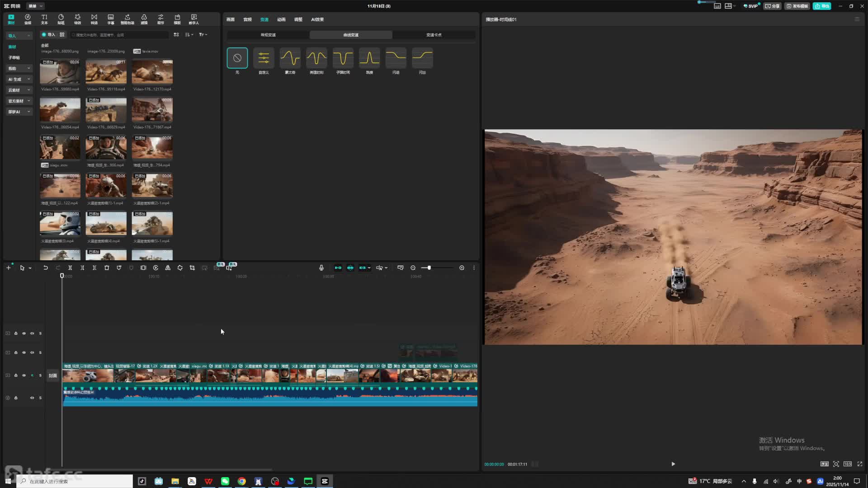
Task: Open the 转场 (Transitions) panel icon
Action: pos(94,19)
